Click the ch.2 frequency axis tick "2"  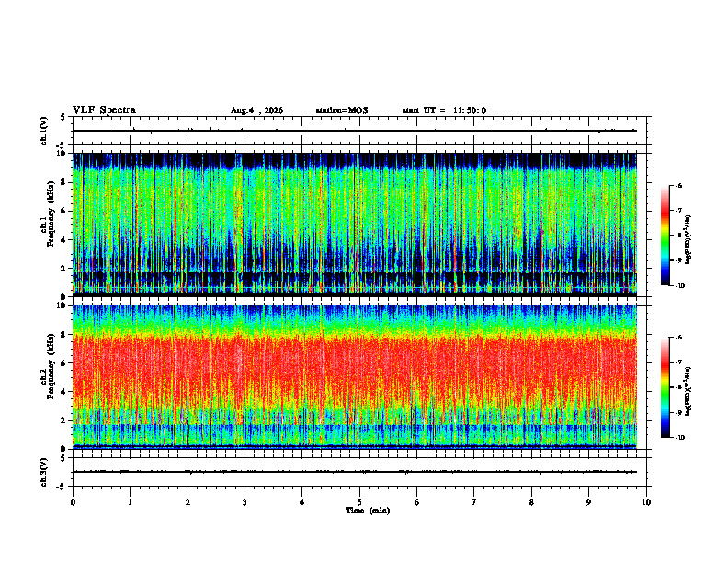tap(64, 420)
